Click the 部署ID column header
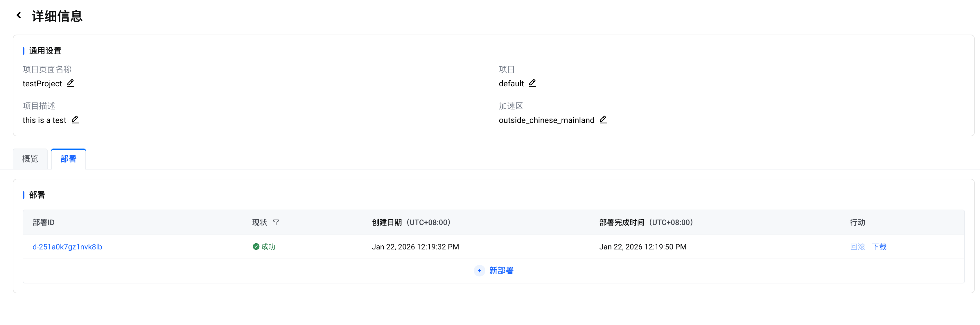 (43, 222)
